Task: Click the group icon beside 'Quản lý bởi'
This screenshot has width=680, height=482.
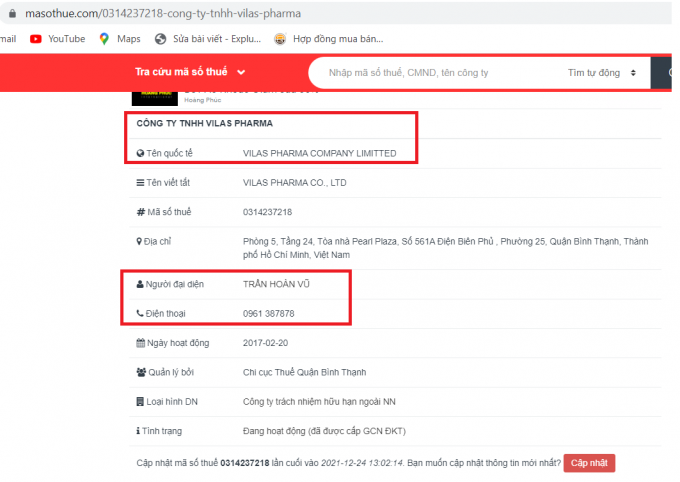Action: coord(141,372)
